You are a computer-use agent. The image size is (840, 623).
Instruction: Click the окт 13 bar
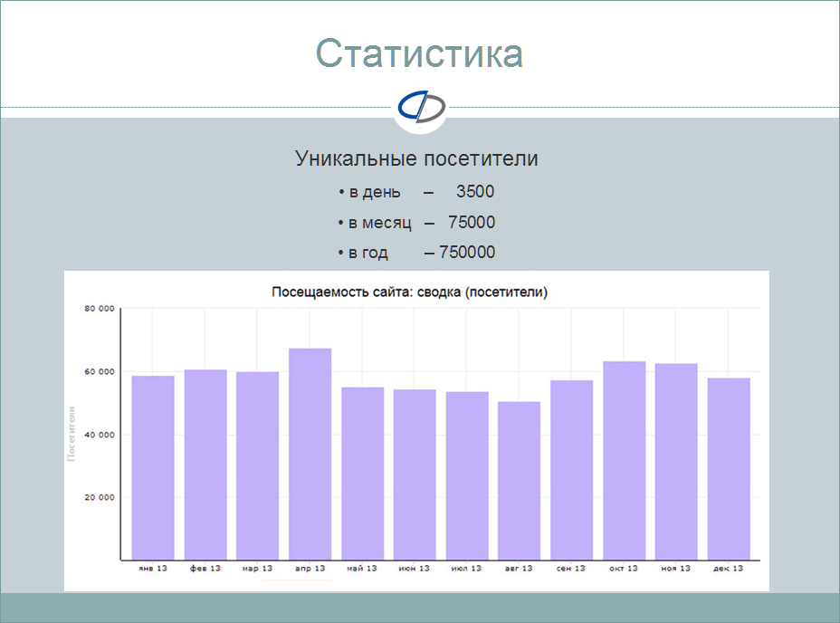pos(624,460)
